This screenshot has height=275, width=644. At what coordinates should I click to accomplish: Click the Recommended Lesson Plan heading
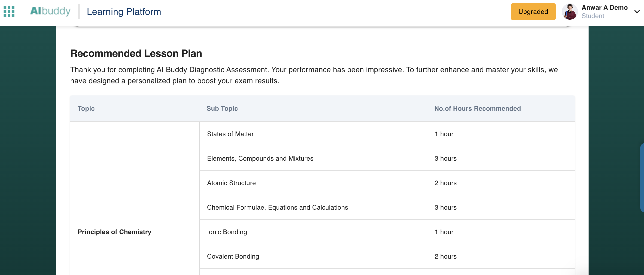136,53
